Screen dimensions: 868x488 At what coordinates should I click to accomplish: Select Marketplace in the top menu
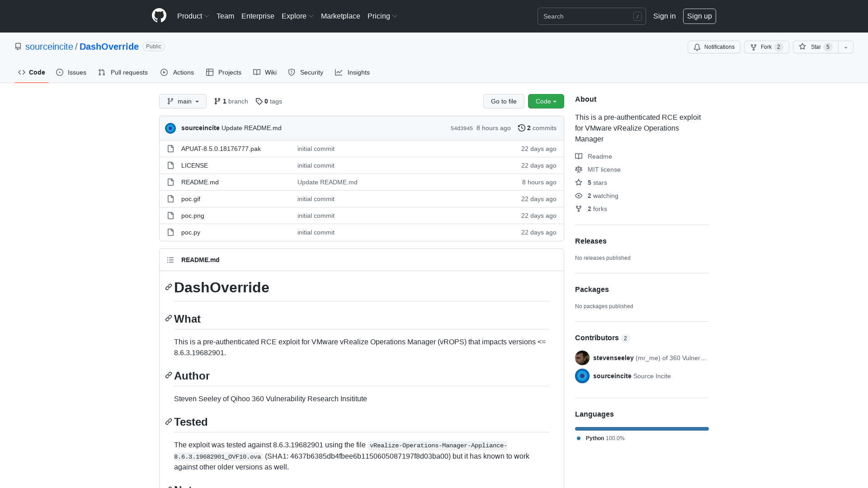pyautogui.click(x=340, y=16)
